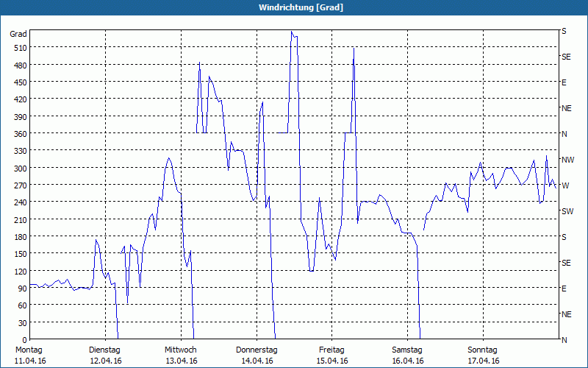Select the "90" degree axis label
The height and width of the screenshot is (368, 588).
pyautogui.click(x=23, y=289)
